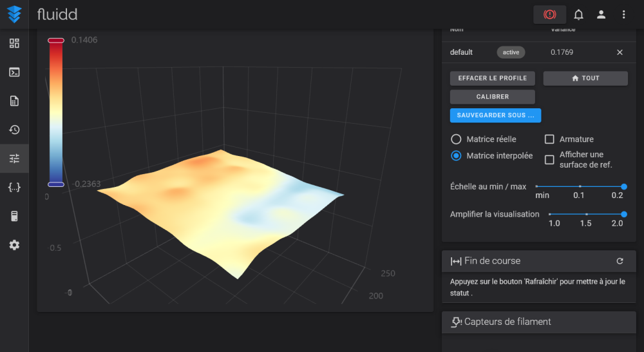Image resolution: width=644 pixels, height=352 pixels.
Task: Click the CALIBRER button
Action: [x=493, y=97]
